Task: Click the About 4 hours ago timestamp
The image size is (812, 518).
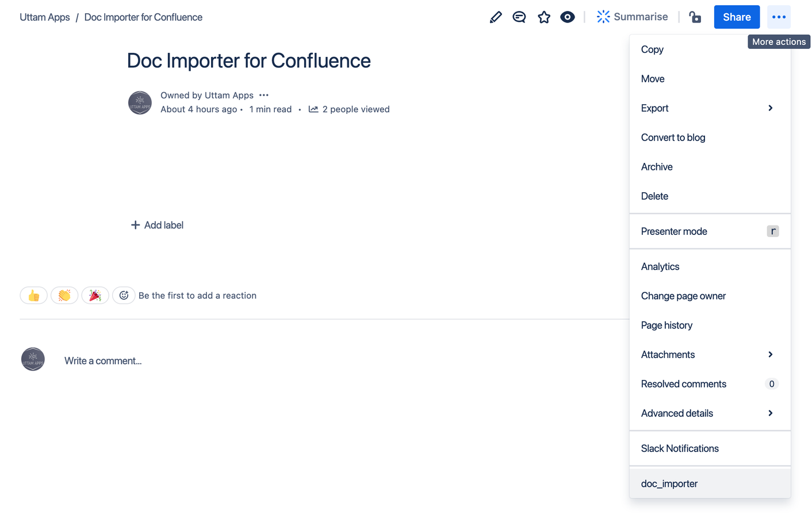Action: pos(198,109)
